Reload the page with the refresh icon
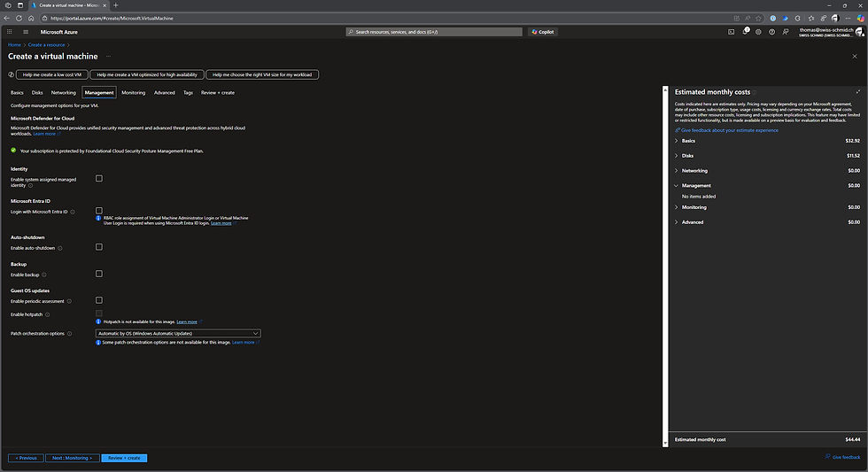This screenshot has height=472, width=868. [x=19, y=19]
